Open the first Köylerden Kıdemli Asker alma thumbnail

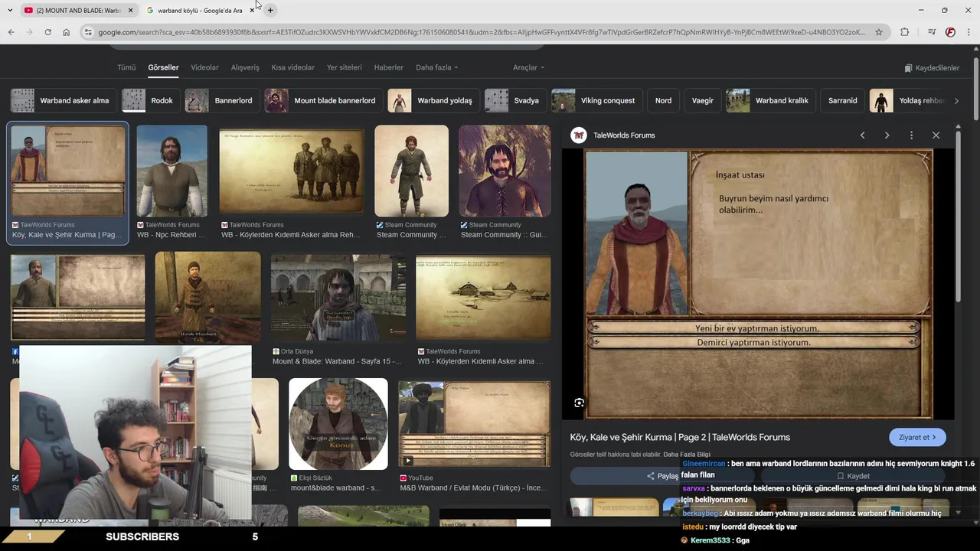click(292, 171)
